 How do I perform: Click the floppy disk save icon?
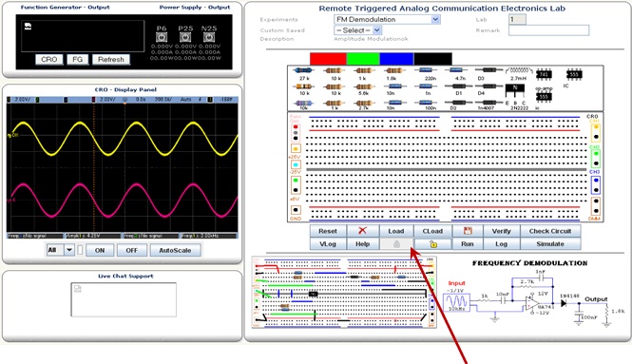pyautogui.click(x=468, y=231)
